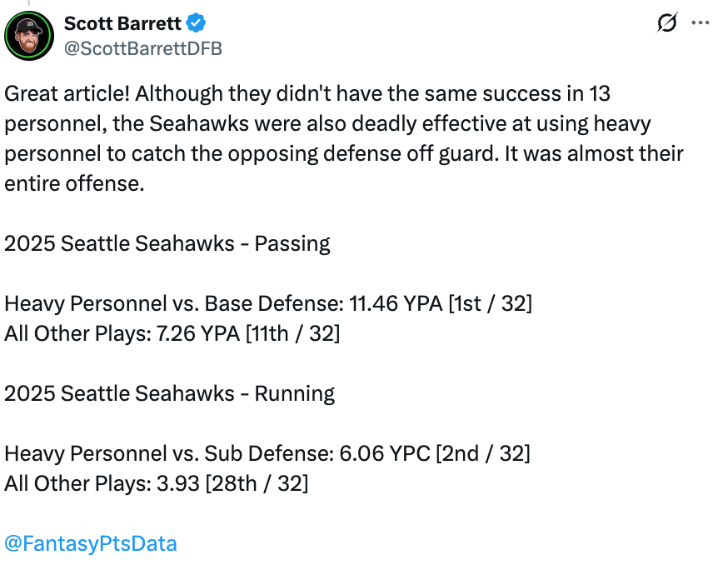
Task: Select the '2025 Seattle Seahawks - Passing' heading
Action: pyautogui.click(x=167, y=244)
